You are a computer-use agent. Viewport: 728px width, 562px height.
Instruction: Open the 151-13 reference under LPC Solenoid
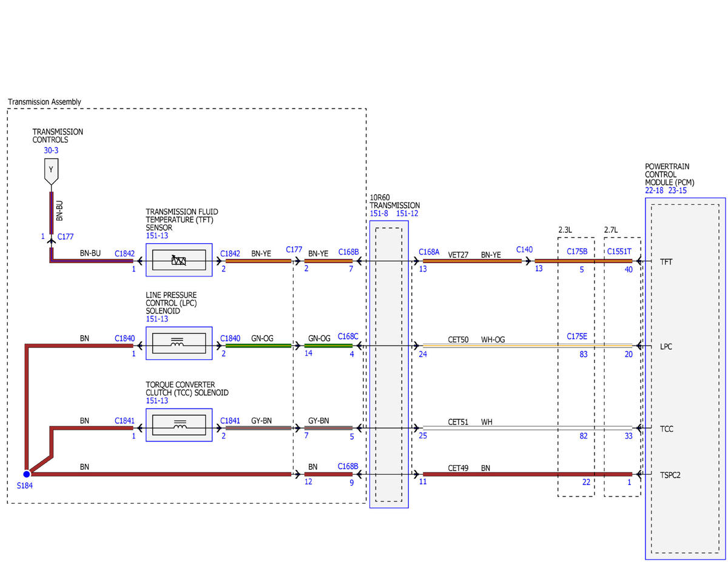pos(157,319)
